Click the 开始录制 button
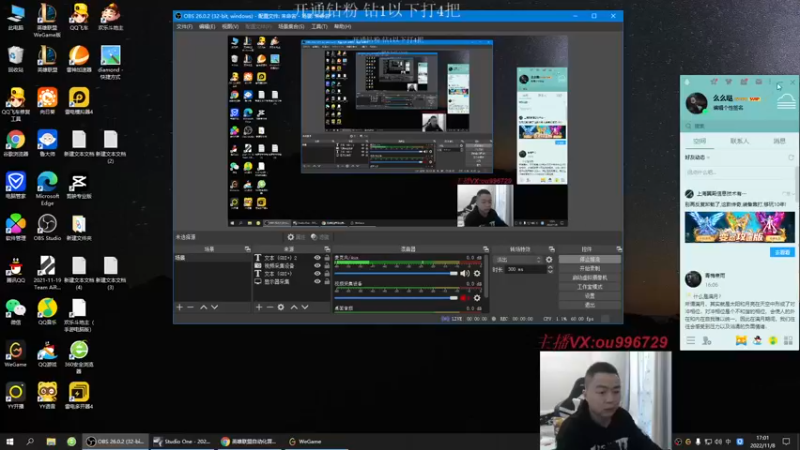Screen dimensions: 800x450 (x=590, y=268)
